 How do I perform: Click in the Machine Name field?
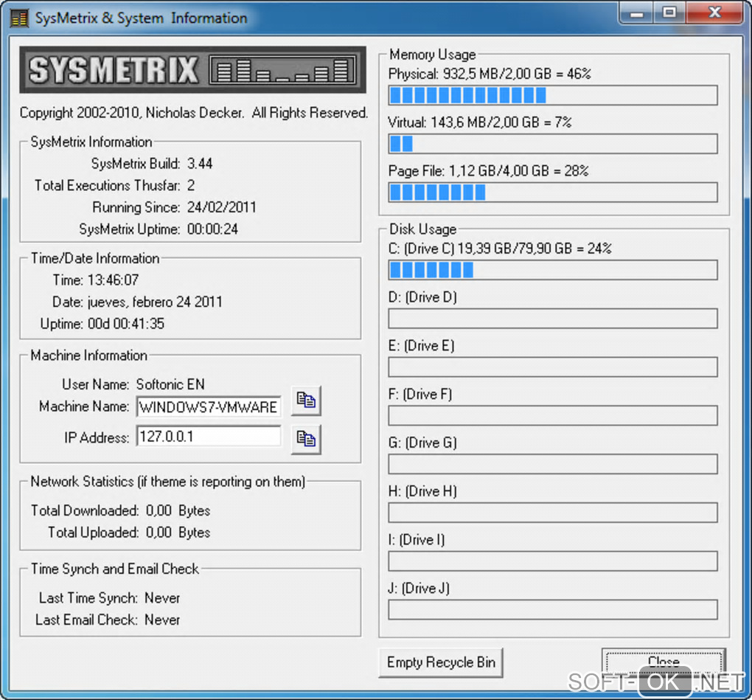pyautogui.click(x=209, y=407)
